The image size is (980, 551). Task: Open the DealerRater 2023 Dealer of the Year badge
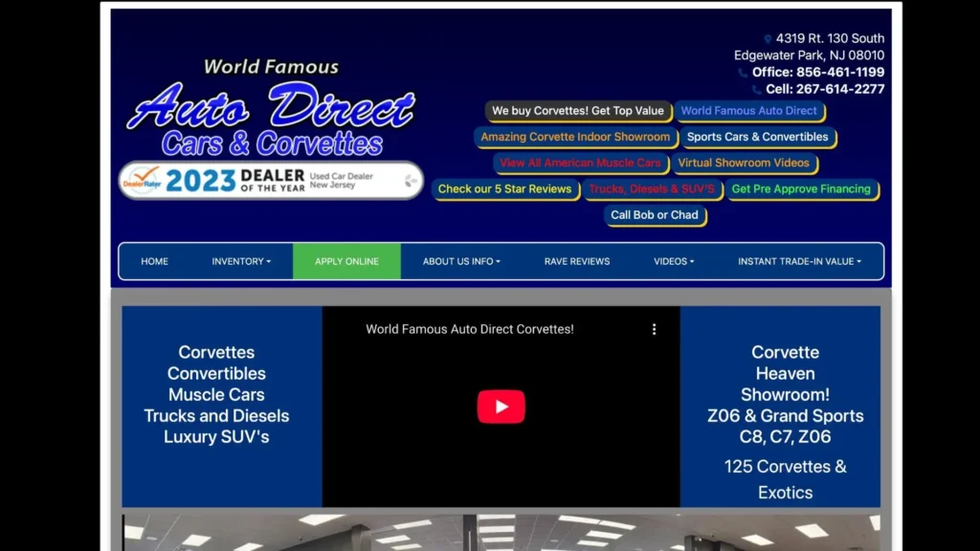click(271, 181)
